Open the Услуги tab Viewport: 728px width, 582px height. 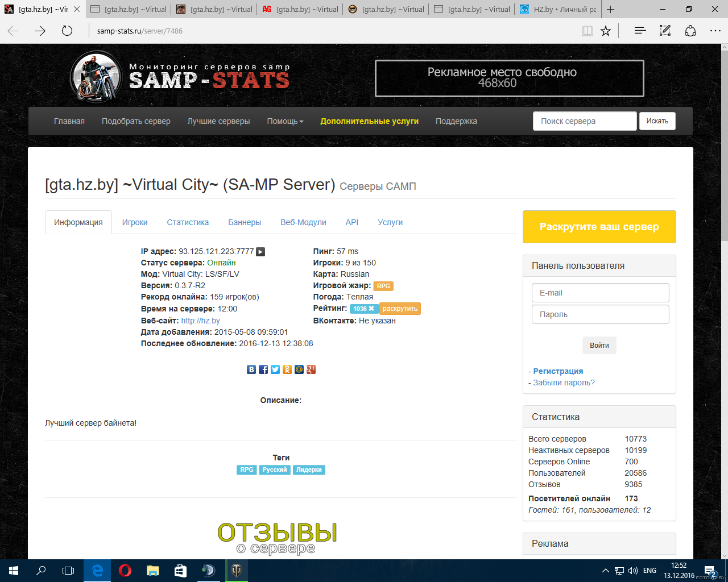(x=390, y=222)
